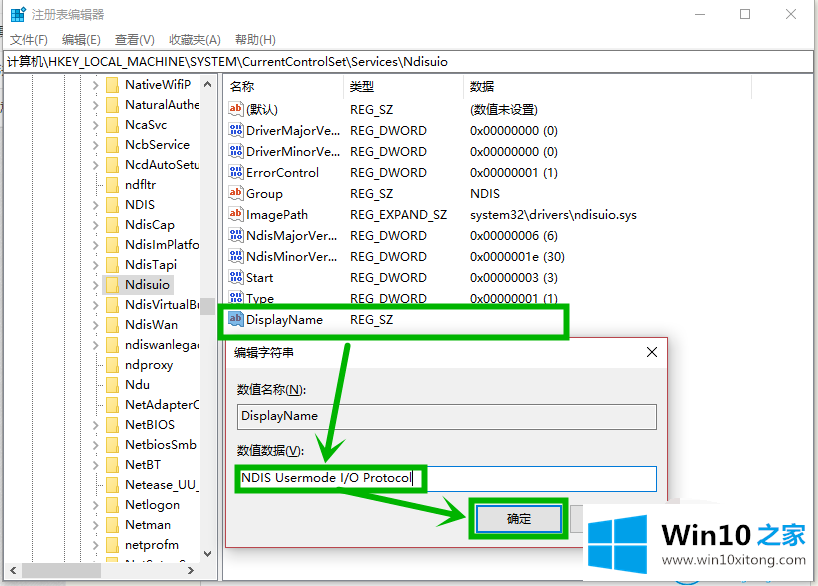Screen dimensions: 818x586
Task: Select the ImagePath string value icon
Action: coord(236,214)
